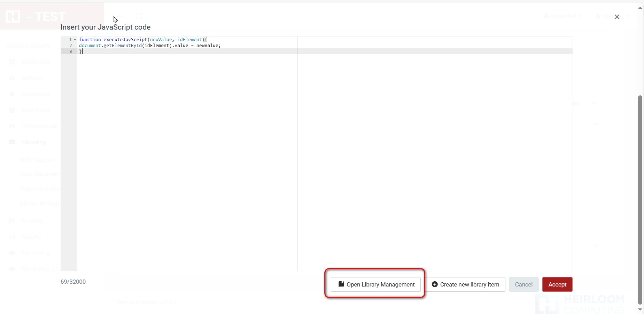Select the Modeling briefcase icon in sidebar
Viewport: 644px width, 314px height.
point(12,142)
